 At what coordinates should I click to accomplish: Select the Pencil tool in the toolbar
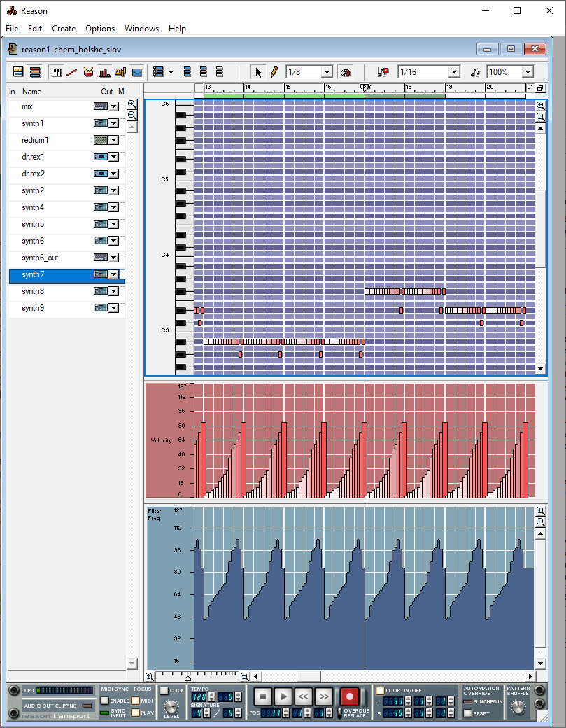tap(274, 72)
